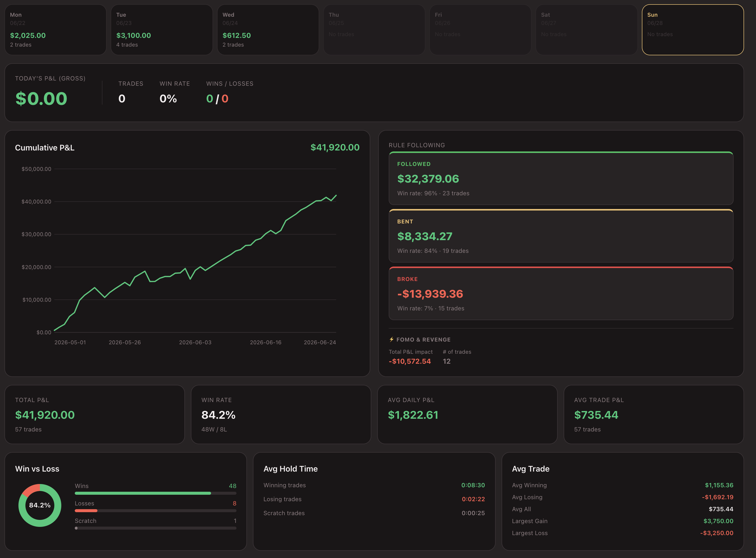Image resolution: width=756 pixels, height=558 pixels.
Task: Click the Avg Losing value -$1,692.19
Action: click(x=718, y=497)
